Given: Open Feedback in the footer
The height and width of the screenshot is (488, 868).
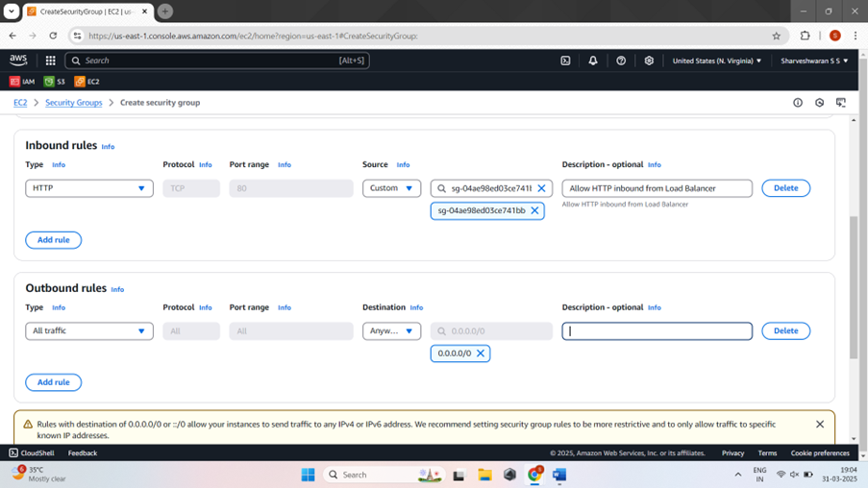Looking at the screenshot, I should 83,453.
